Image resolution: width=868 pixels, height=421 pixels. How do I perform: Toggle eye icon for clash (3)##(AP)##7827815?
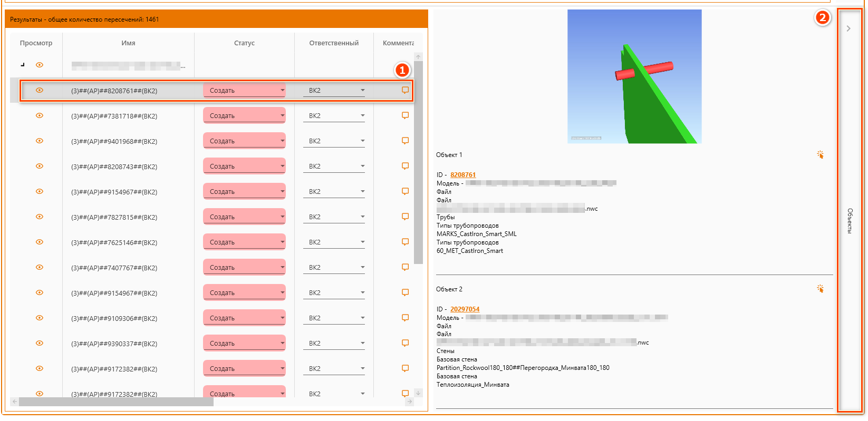[40, 217]
